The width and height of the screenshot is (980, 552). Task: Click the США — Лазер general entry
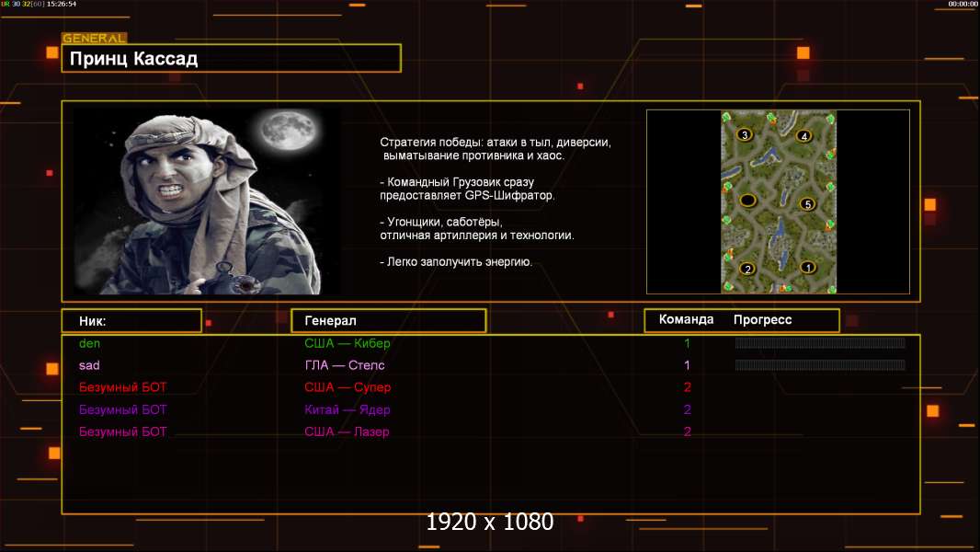tap(347, 431)
